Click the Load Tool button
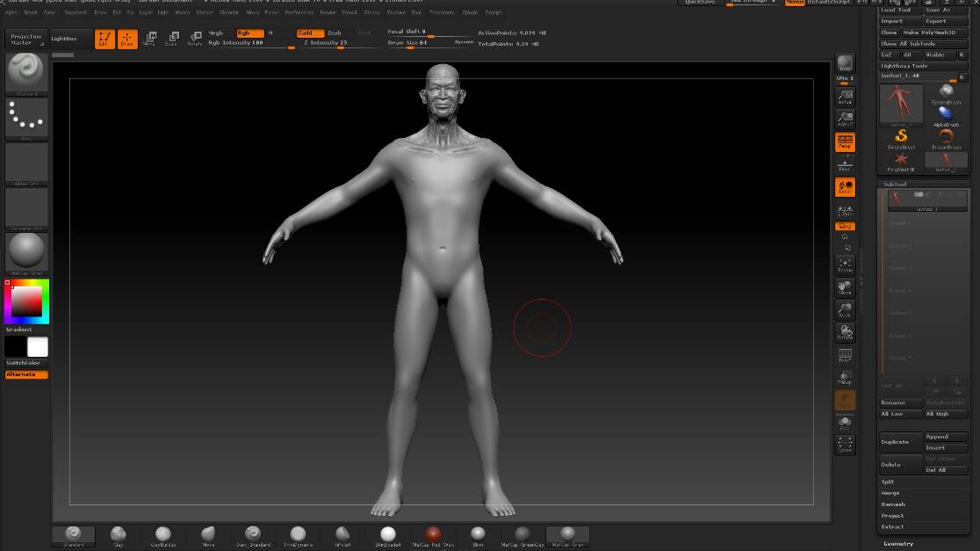 (x=901, y=10)
